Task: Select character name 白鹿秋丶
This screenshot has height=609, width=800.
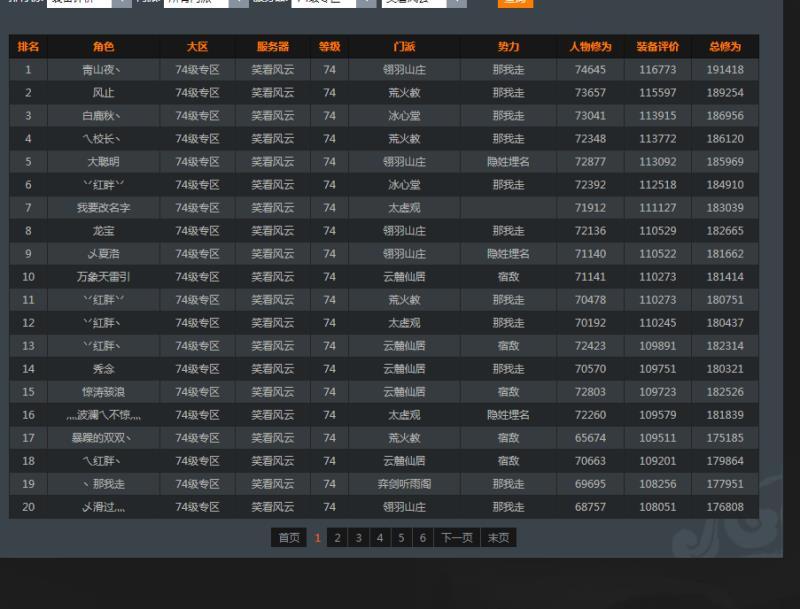Action: pos(102,116)
